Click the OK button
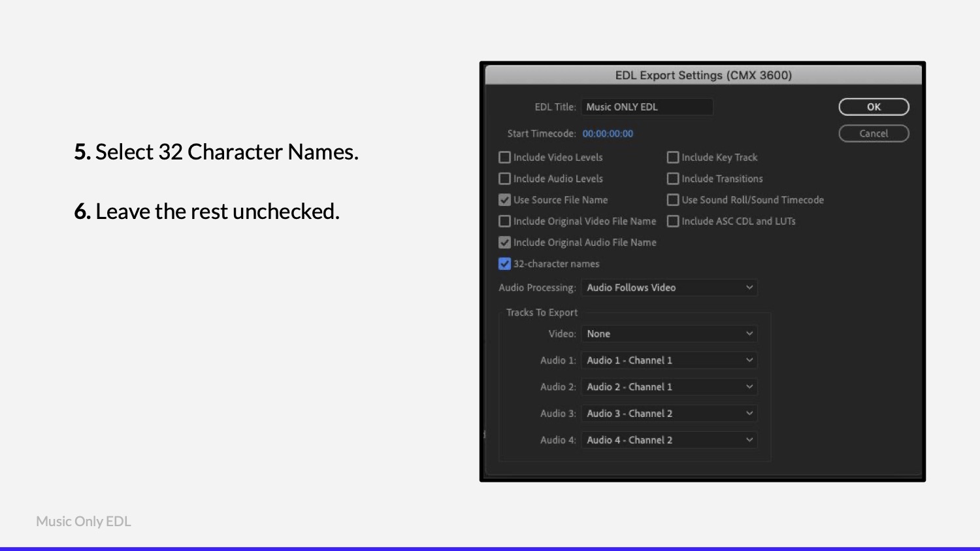980x551 pixels. point(874,107)
